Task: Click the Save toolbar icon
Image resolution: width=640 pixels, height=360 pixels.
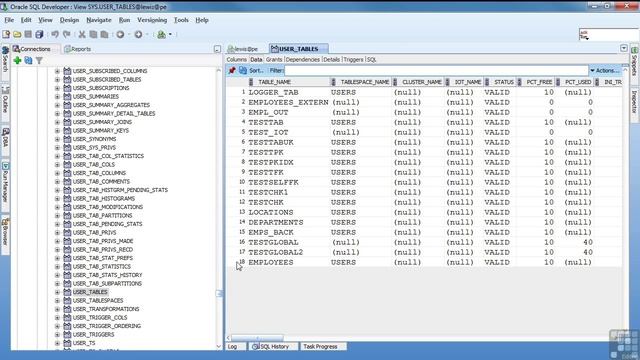Action: 28,35
